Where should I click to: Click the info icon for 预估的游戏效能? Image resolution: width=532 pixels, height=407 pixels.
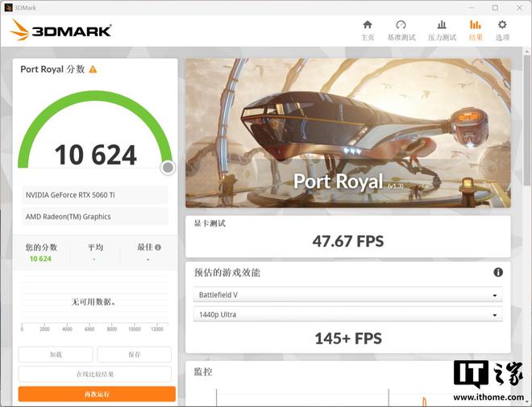click(x=497, y=272)
